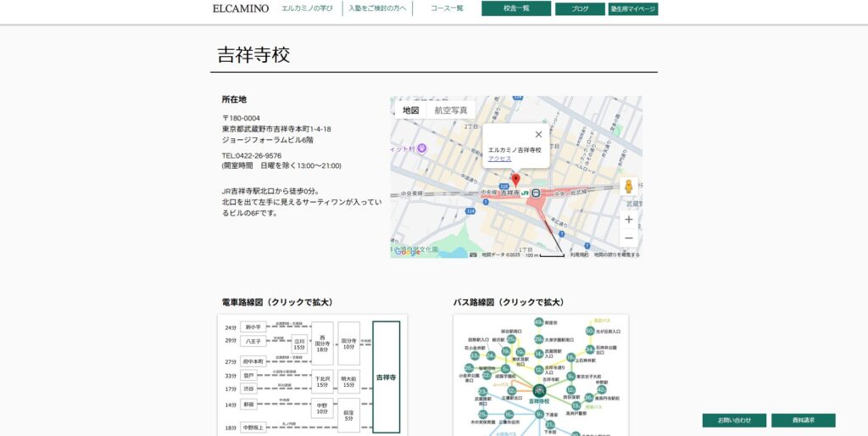The width and height of the screenshot is (868, 436).
Task: Select the Street View pegman icon
Action: tap(628, 186)
